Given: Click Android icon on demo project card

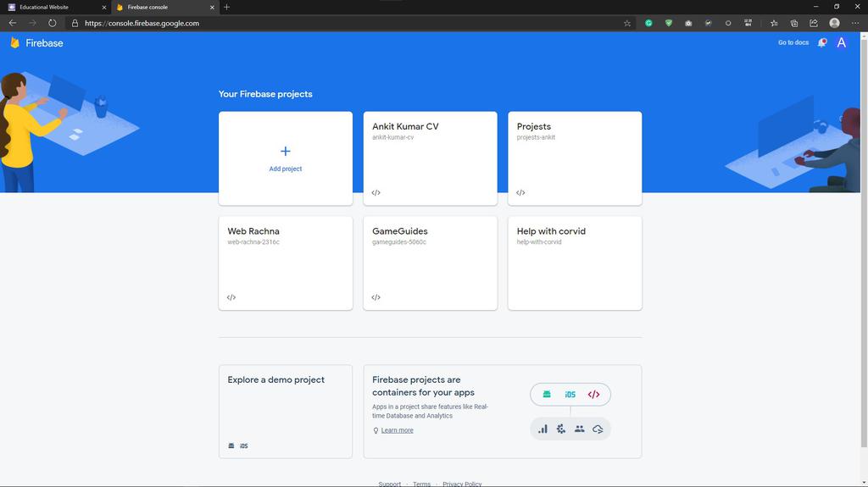Looking at the screenshot, I should pyautogui.click(x=231, y=445).
